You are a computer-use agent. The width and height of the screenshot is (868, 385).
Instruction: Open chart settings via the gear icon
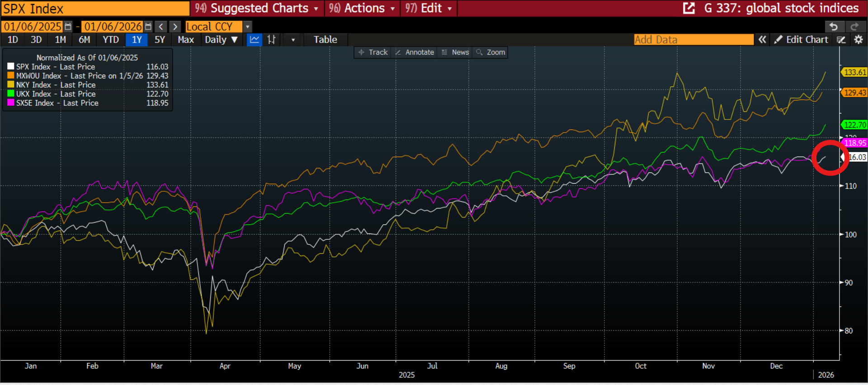point(859,40)
